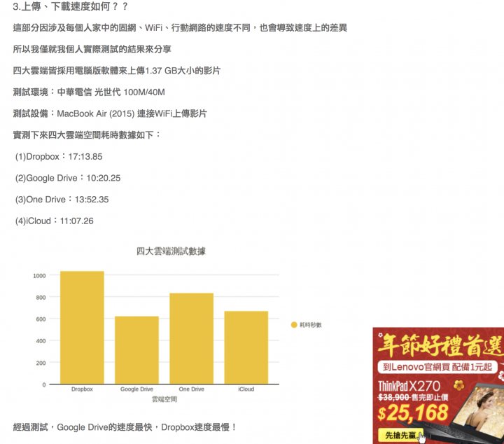Click the $25,168 price in ad
The height and width of the screenshot is (444, 504).
[x=413, y=412]
